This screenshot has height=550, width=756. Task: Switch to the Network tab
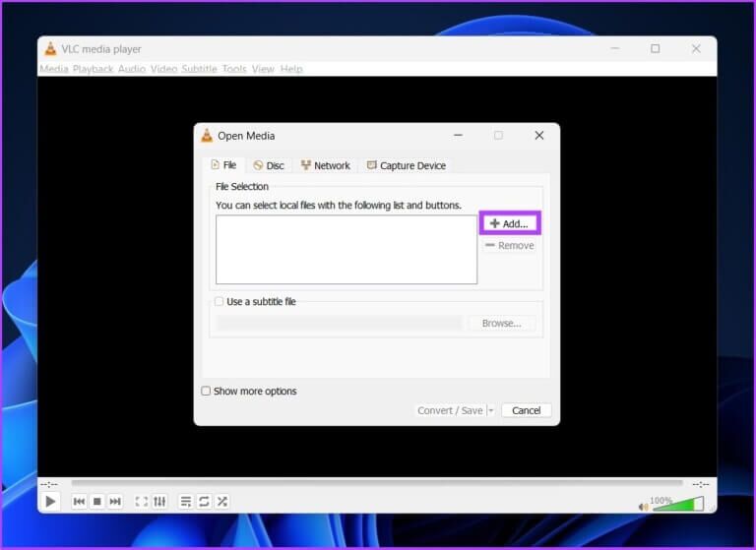click(x=326, y=166)
